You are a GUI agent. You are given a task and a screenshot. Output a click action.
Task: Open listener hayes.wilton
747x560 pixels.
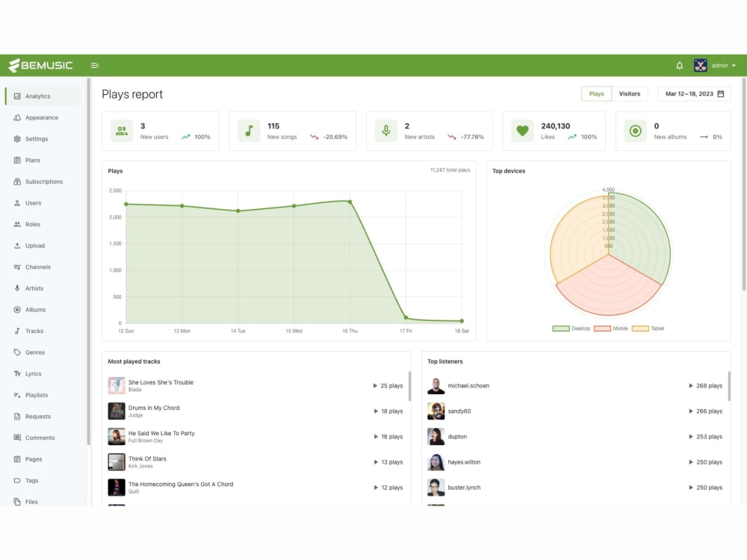click(464, 462)
